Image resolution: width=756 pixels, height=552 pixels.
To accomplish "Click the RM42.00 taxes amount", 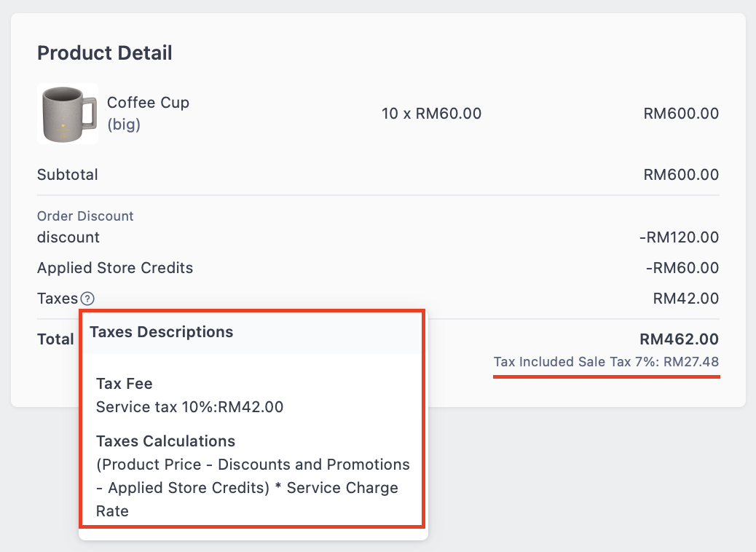I will coord(685,299).
